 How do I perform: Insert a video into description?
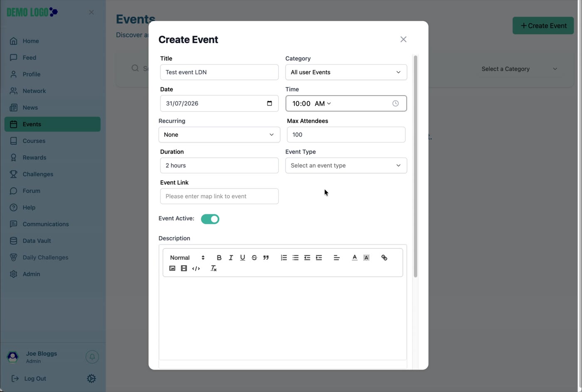184,268
